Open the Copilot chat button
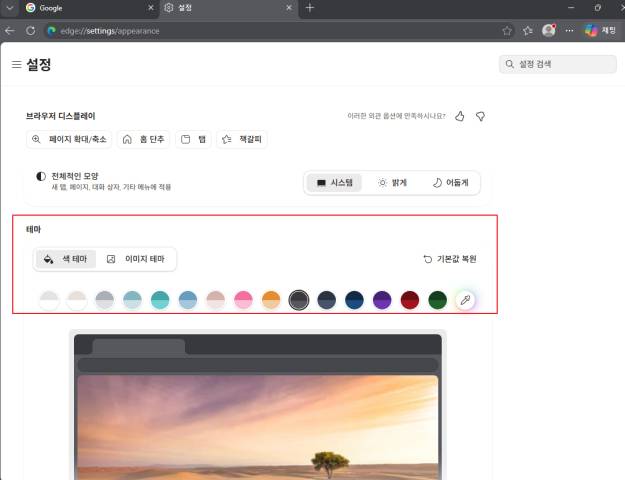625x480 pixels. 600,31
